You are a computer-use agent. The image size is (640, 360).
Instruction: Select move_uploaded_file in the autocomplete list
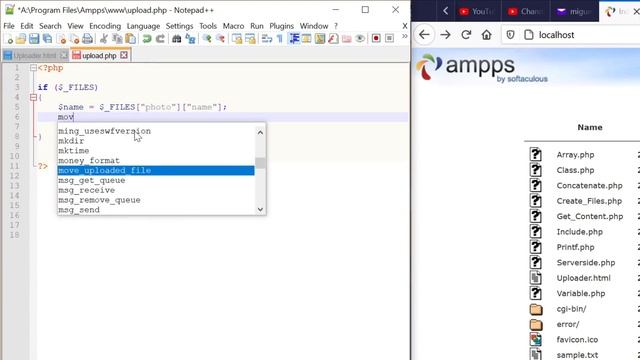pos(156,170)
